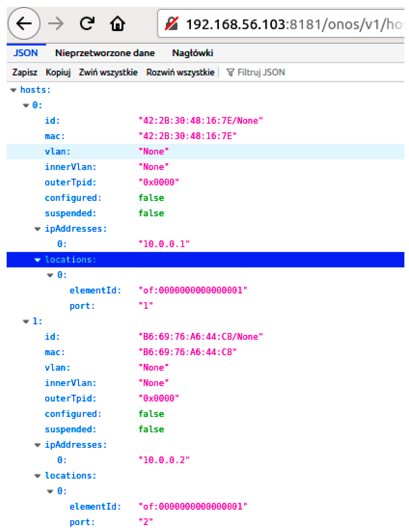Click the browser back arrow button
409x532 pixels.
pos(24,23)
